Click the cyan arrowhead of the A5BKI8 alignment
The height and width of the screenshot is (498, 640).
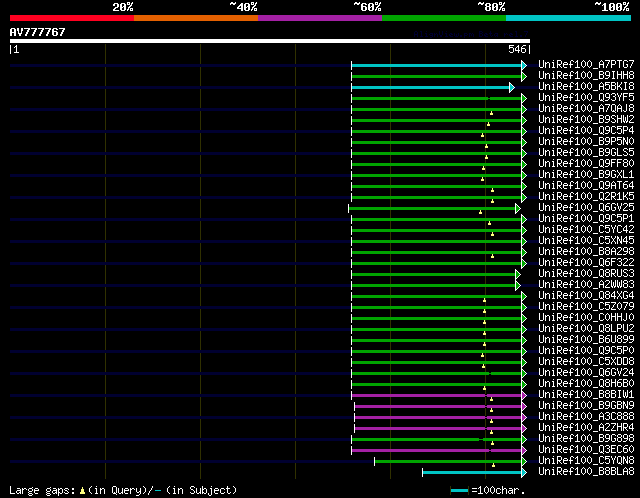pyautogui.click(x=511, y=87)
